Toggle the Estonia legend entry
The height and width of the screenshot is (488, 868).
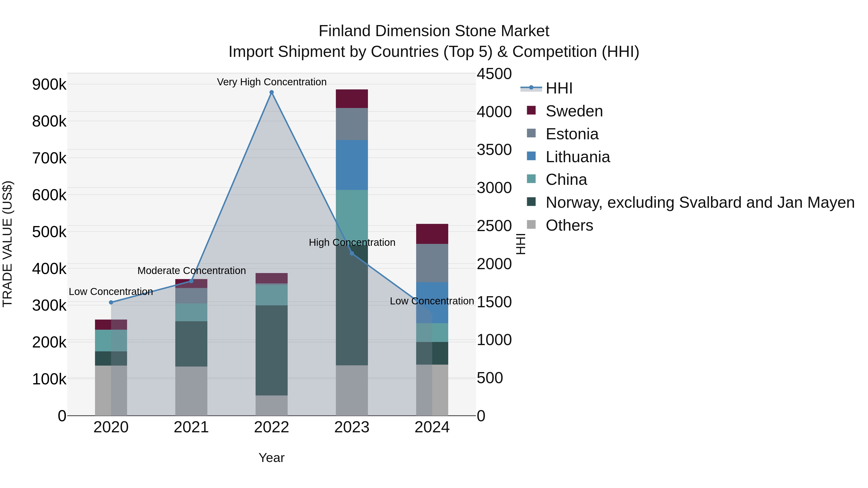click(562, 134)
